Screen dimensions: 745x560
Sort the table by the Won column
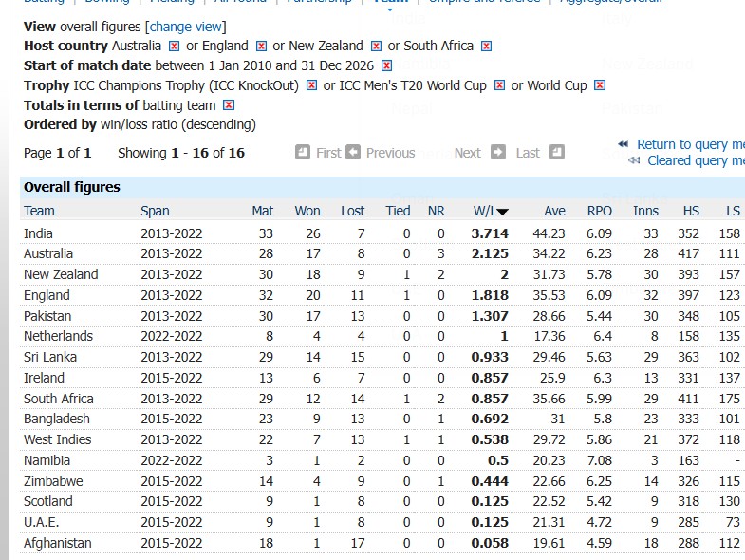(x=307, y=211)
